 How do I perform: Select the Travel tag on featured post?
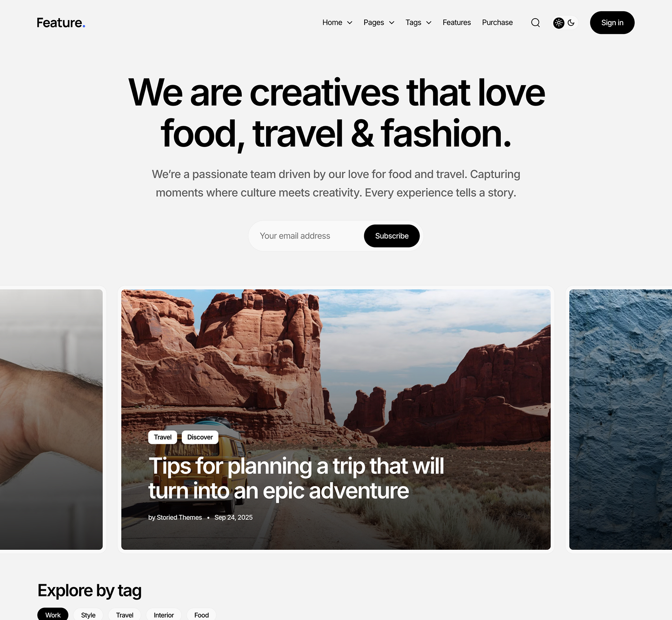(x=163, y=437)
